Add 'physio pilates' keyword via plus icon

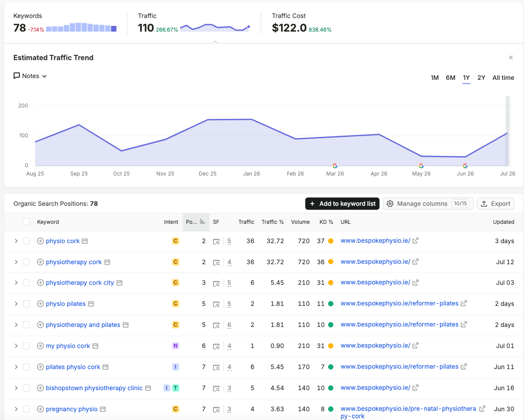40,304
